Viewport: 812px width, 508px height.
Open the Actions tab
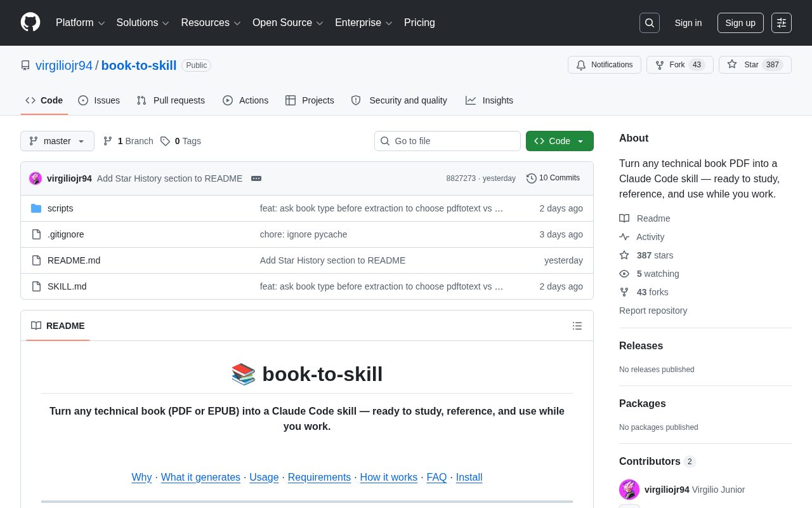[246, 100]
